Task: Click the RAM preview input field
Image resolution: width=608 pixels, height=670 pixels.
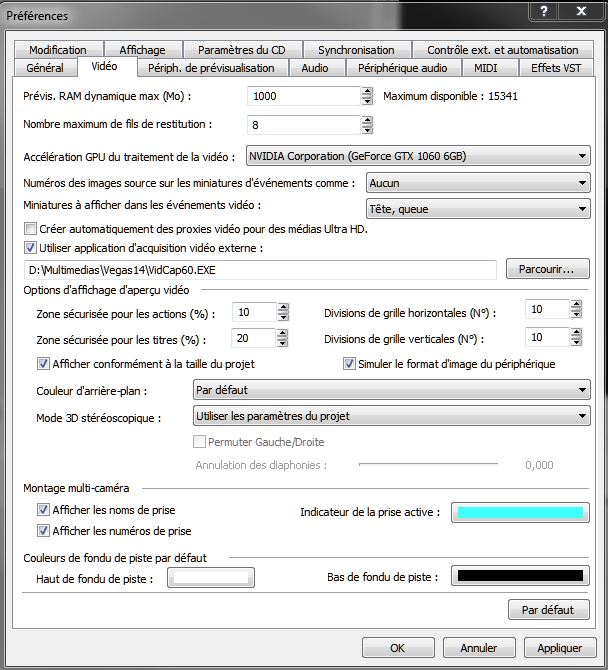Action: tap(304, 96)
